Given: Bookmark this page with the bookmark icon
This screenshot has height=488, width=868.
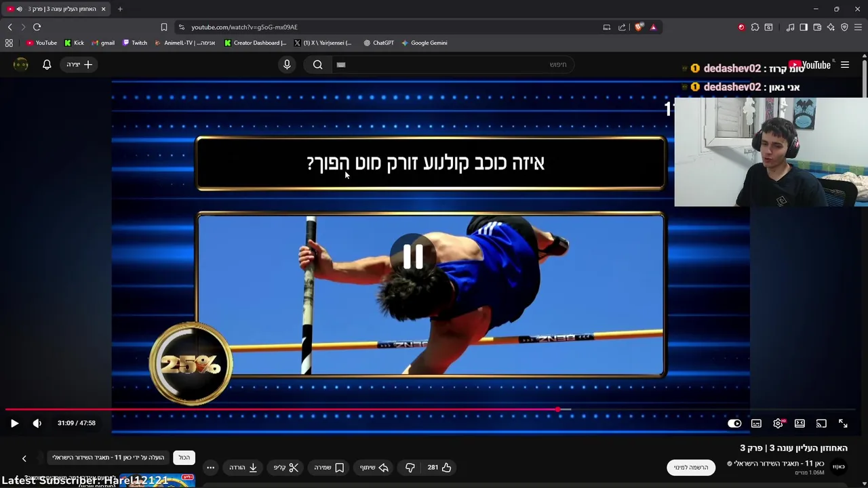Looking at the screenshot, I should tap(163, 27).
